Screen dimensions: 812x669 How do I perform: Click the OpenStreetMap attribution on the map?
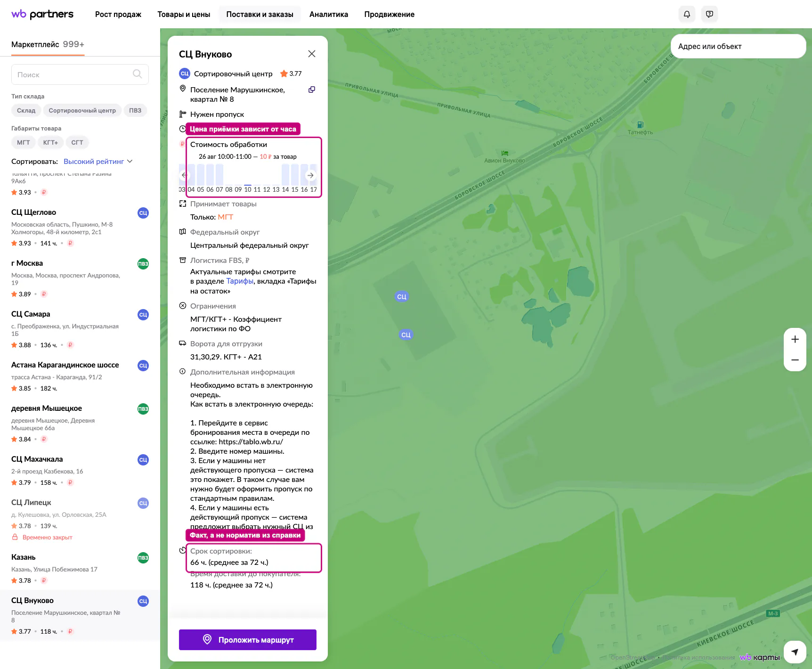(633, 658)
